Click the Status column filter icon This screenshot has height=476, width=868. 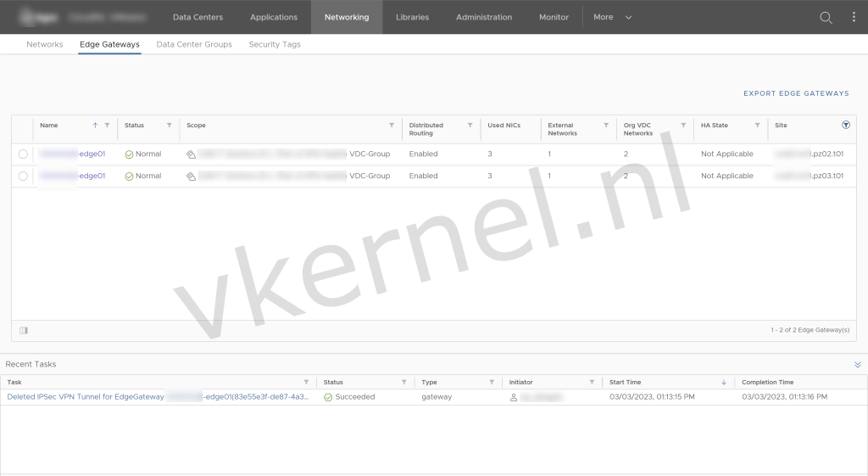[x=170, y=126]
